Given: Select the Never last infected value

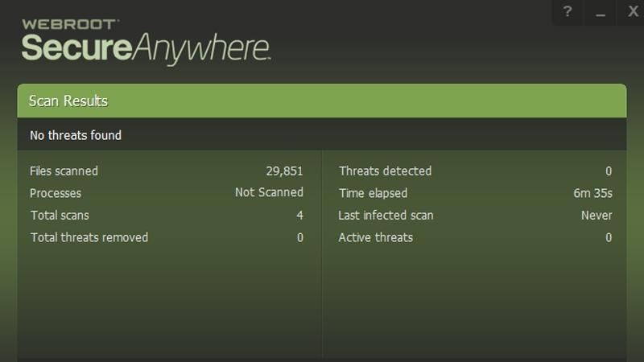Looking at the screenshot, I should click(597, 216).
